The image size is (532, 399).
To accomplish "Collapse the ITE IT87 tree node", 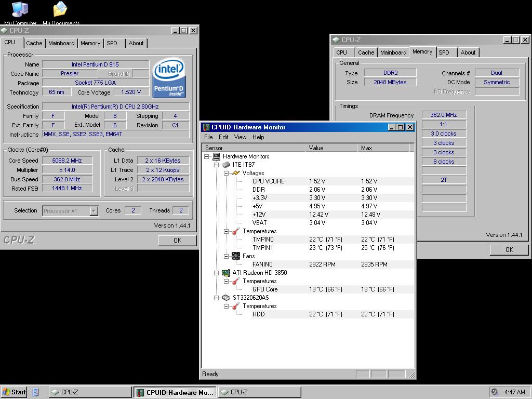I will (217, 165).
